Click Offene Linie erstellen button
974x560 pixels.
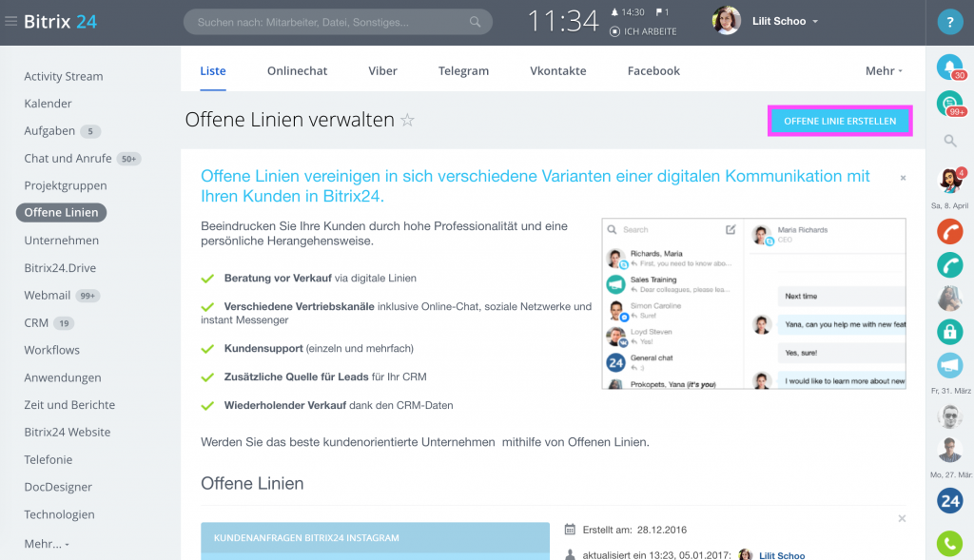pyautogui.click(x=840, y=121)
